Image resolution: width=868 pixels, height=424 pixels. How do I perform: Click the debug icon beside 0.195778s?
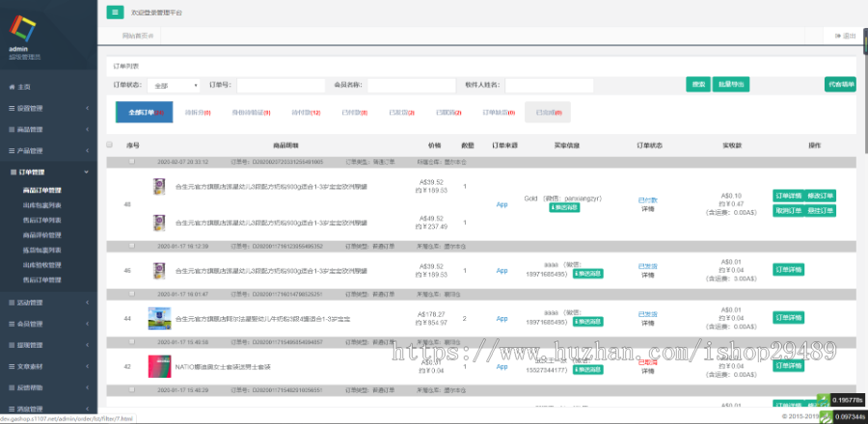pyautogui.click(x=824, y=400)
